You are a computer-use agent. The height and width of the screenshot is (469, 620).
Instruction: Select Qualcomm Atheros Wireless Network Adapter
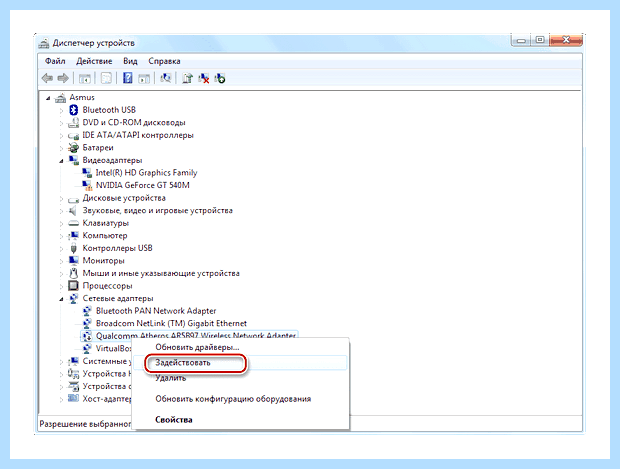[x=196, y=336]
